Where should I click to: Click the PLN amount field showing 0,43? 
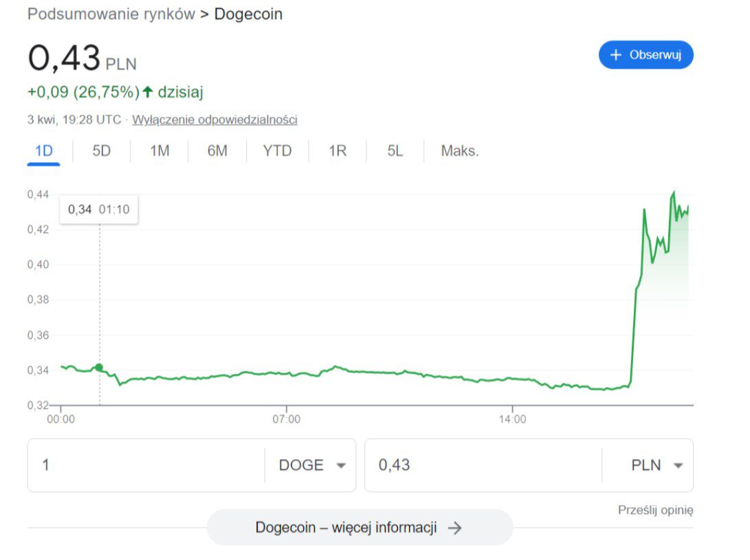[483, 465]
